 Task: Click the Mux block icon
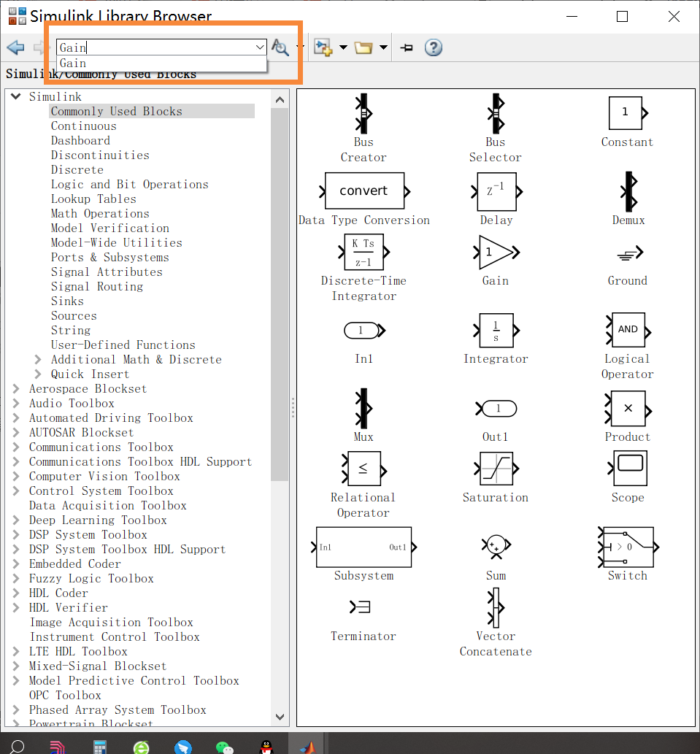(364, 408)
